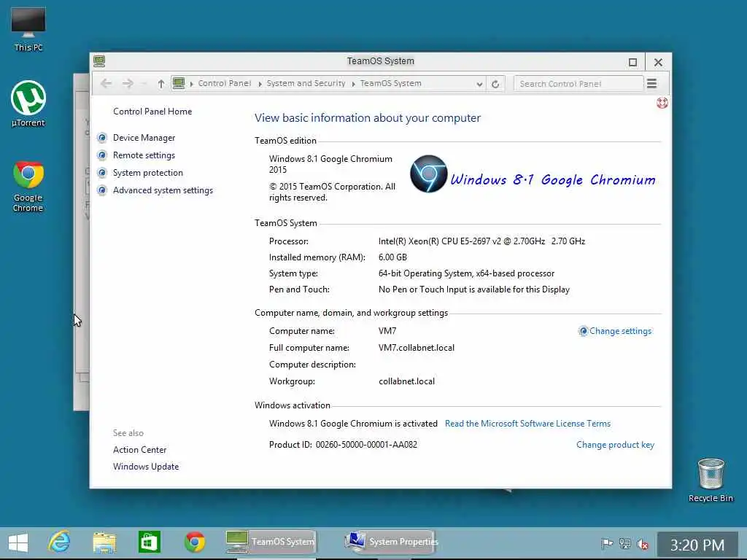747x560 pixels.
Task: Click the Search Control Panel field
Action: click(x=578, y=84)
